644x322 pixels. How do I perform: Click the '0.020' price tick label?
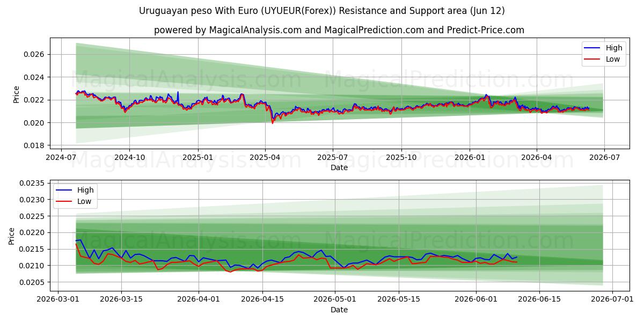34,123
